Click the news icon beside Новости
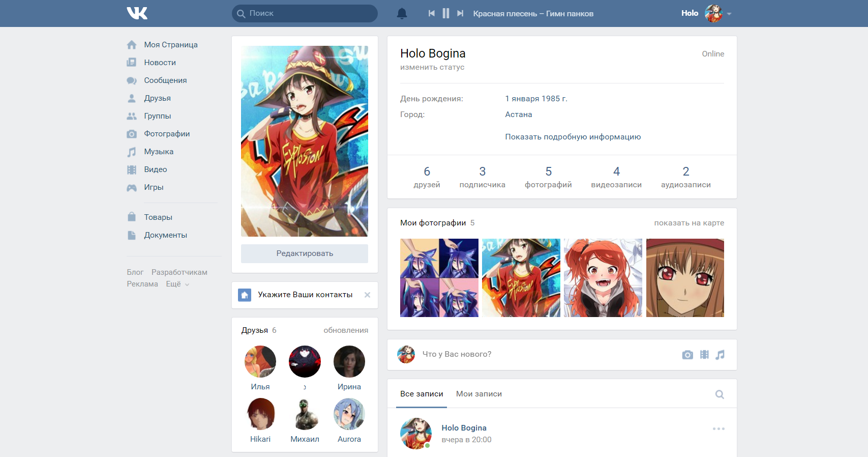The width and height of the screenshot is (868, 457). point(132,63)
